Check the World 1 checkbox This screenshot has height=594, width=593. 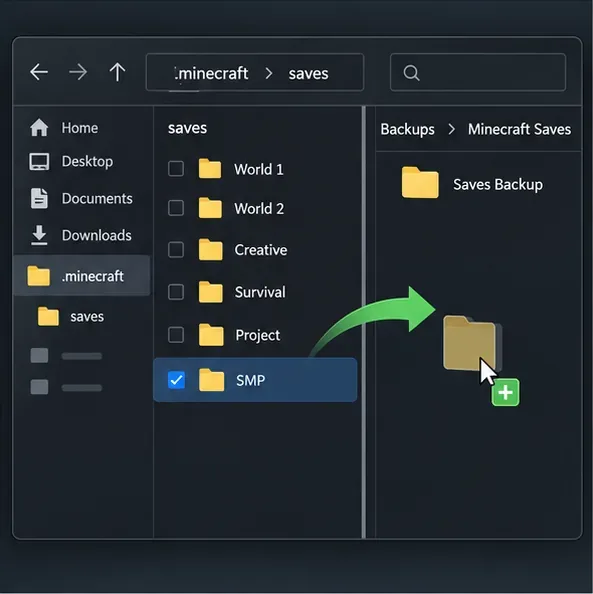click(176, 169)
